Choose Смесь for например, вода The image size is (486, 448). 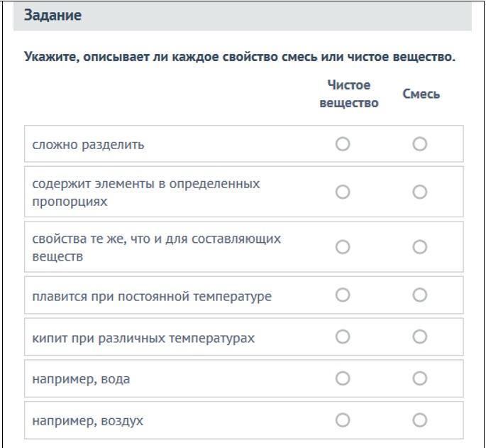click(420, 378)
